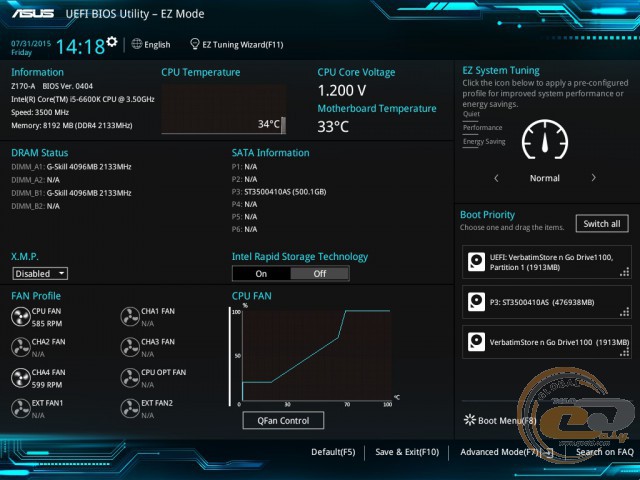This screenshot has width=640, height=480.
Task: Click the Advanced Mode exit arrow icon
Action: (548, 452)
